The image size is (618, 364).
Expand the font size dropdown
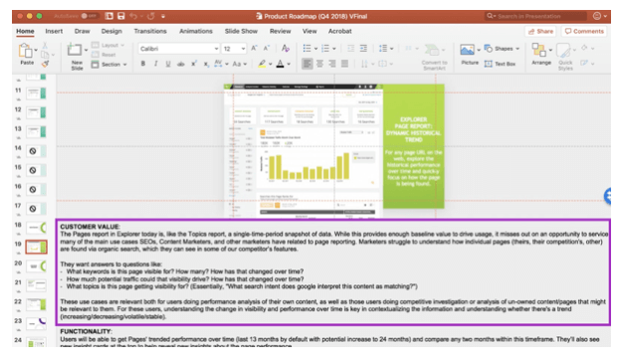tap(243, 49)
